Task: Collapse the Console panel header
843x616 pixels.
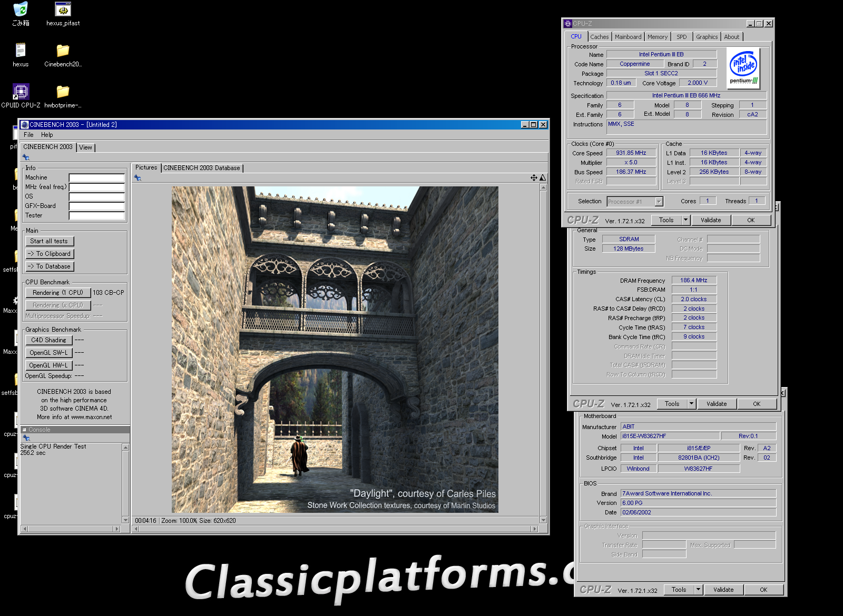Action: click(76, 430)
